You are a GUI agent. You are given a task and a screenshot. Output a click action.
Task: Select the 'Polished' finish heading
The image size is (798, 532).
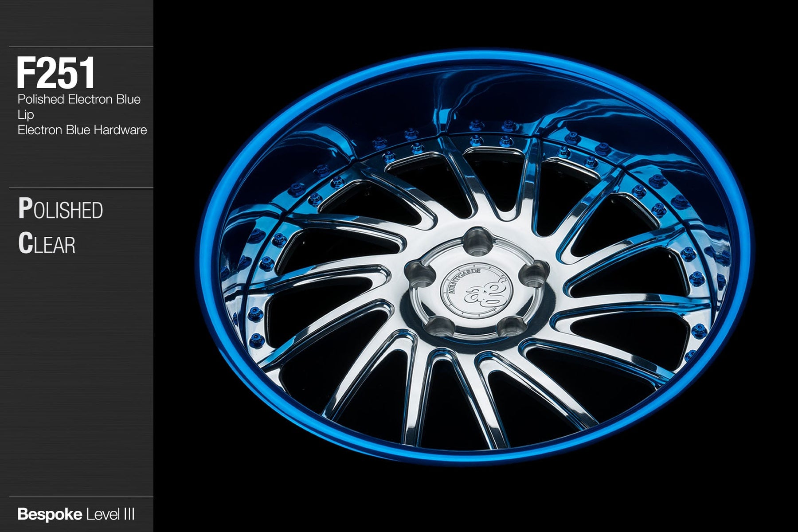click(61, 209)
